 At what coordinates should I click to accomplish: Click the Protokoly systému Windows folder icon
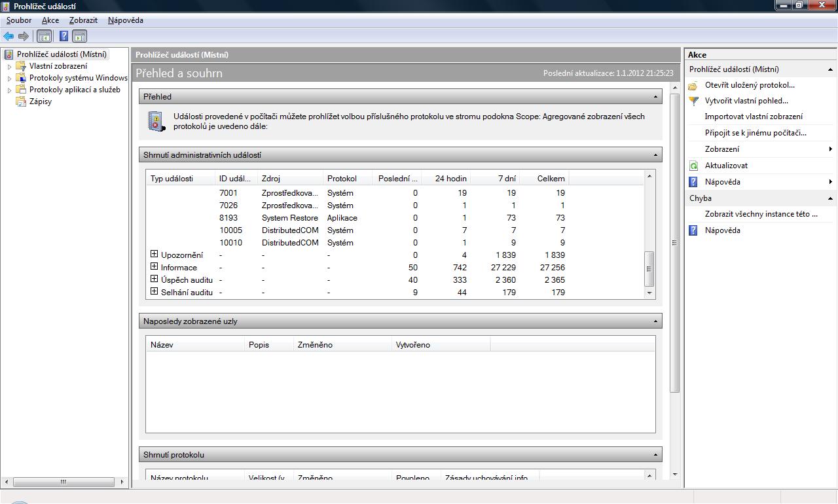22,78
